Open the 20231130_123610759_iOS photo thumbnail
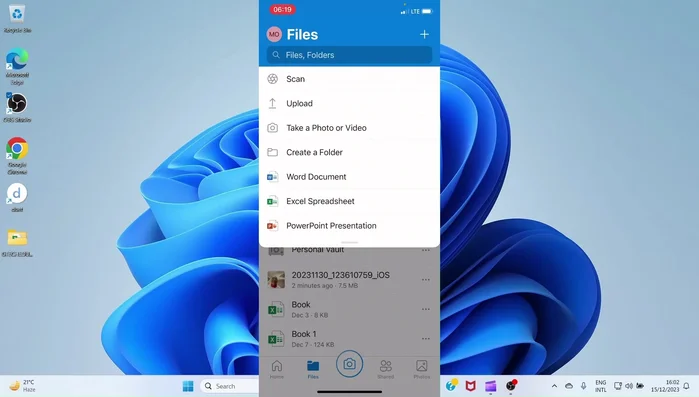 click(x=276, y=280)
